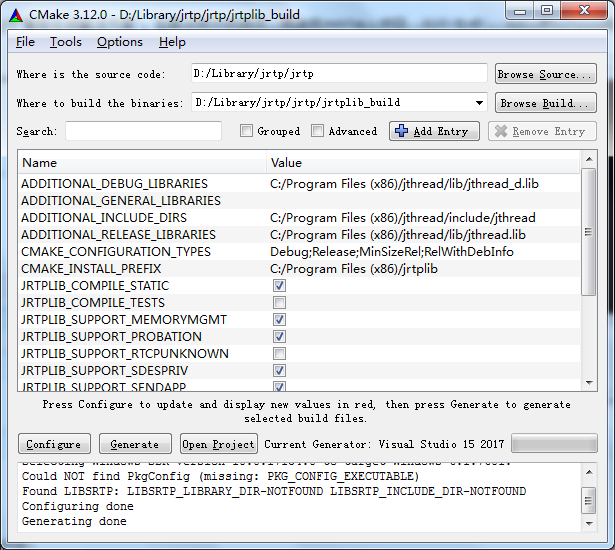Viewport: 615px width, 550px height.
Task: Click the Name column header
Action: point(142,162)
